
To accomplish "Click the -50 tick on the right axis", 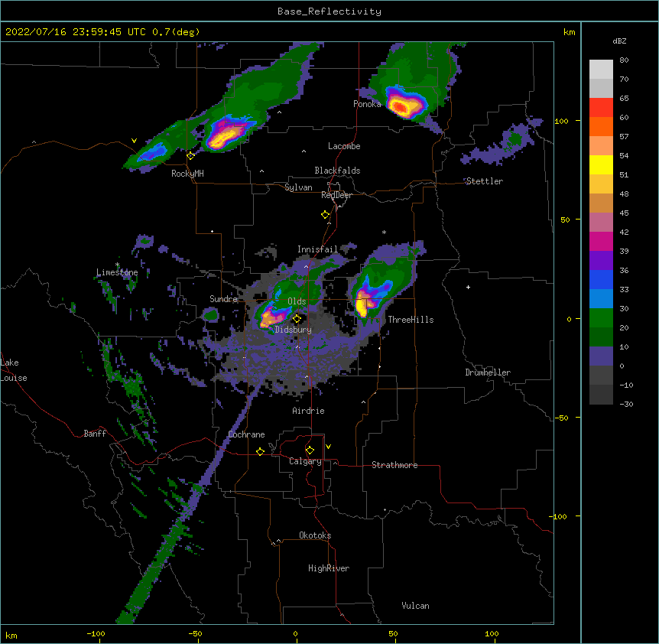I will tap(561, 418).
